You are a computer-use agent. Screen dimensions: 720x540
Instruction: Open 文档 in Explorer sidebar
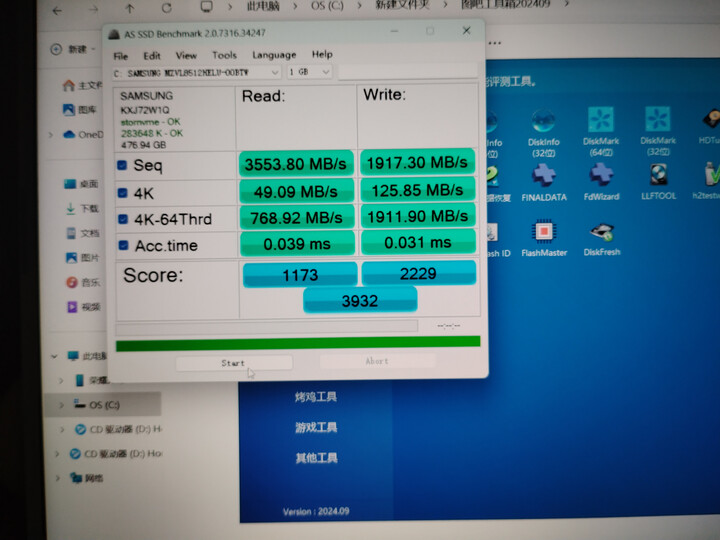tap(83, 233)
